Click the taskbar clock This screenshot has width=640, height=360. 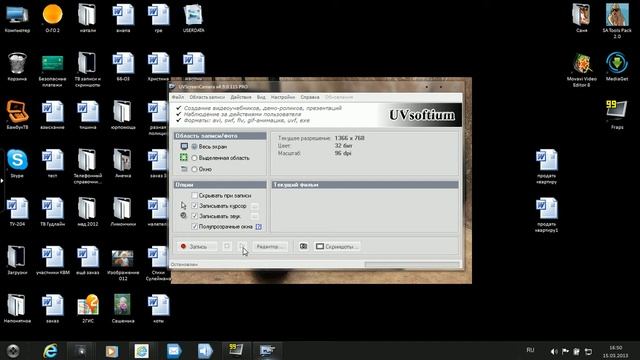coord(616,351)
